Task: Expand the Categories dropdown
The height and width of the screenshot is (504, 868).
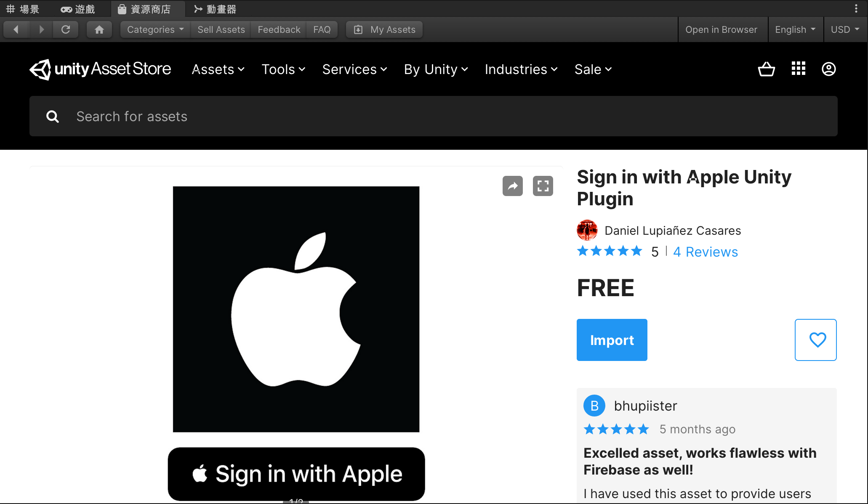Action: (x=155, y=29)
